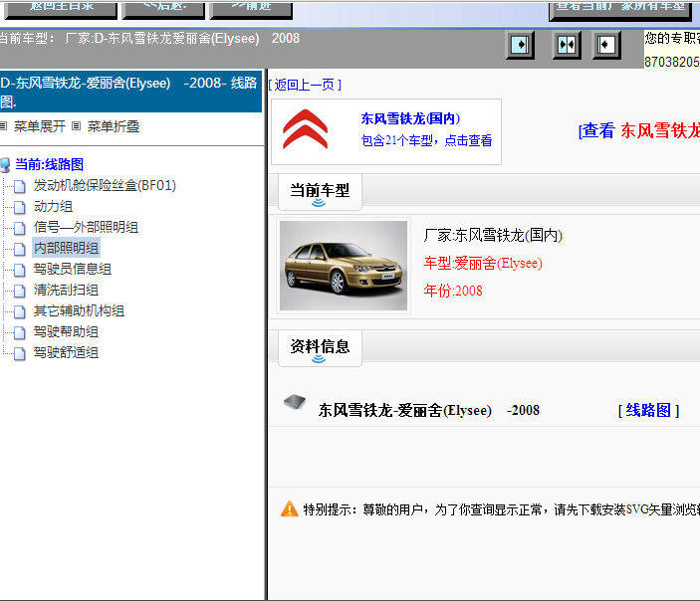Click the 当前车型 section tab

tap(320, 192)
